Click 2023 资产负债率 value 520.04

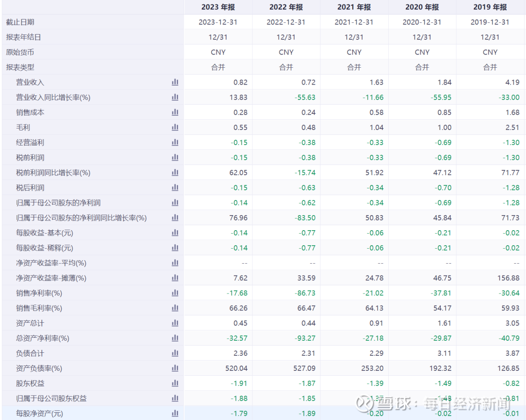tap(237, 368)
